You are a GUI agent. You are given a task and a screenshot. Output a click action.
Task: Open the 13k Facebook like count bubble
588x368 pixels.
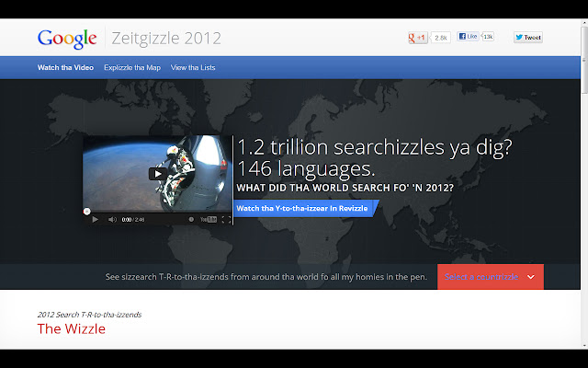[x=488, y=37]
